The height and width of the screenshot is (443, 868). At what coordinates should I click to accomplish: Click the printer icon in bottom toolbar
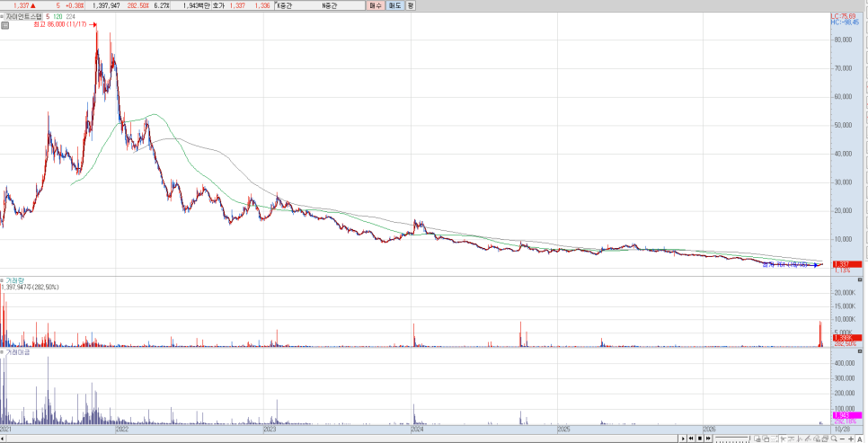pyautogui.click(x=824, y=439)
